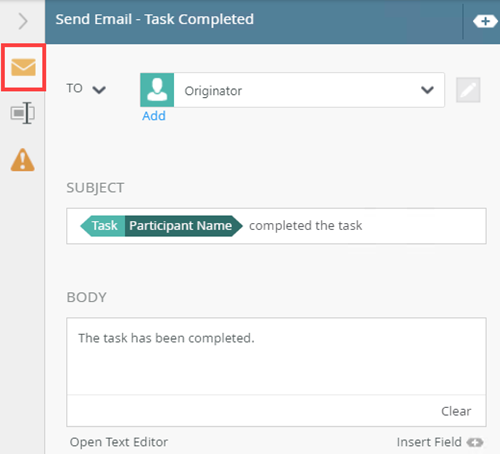Screen dimensions: 500x454
Task: Click subject text 'completed the task'
Action: 305,226
